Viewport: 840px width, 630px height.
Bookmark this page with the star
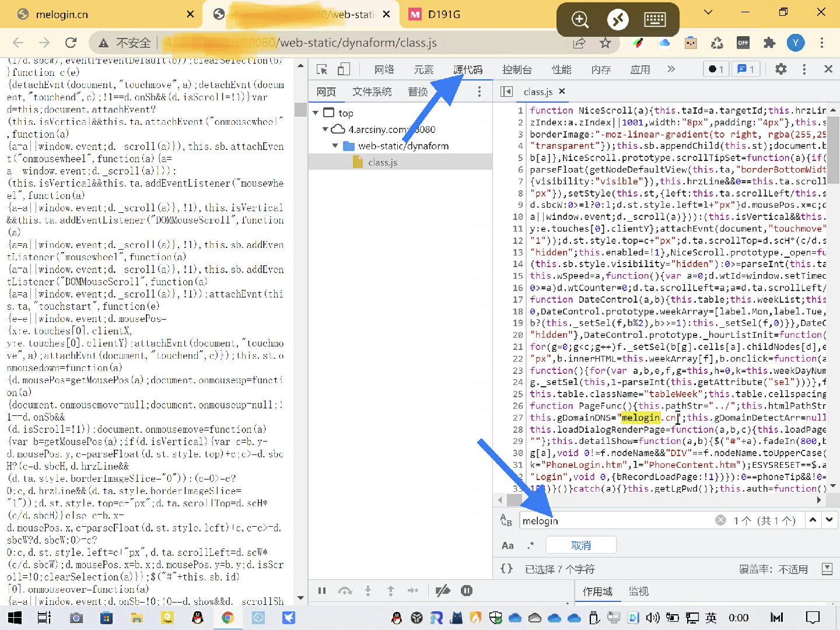pos(605,43)
